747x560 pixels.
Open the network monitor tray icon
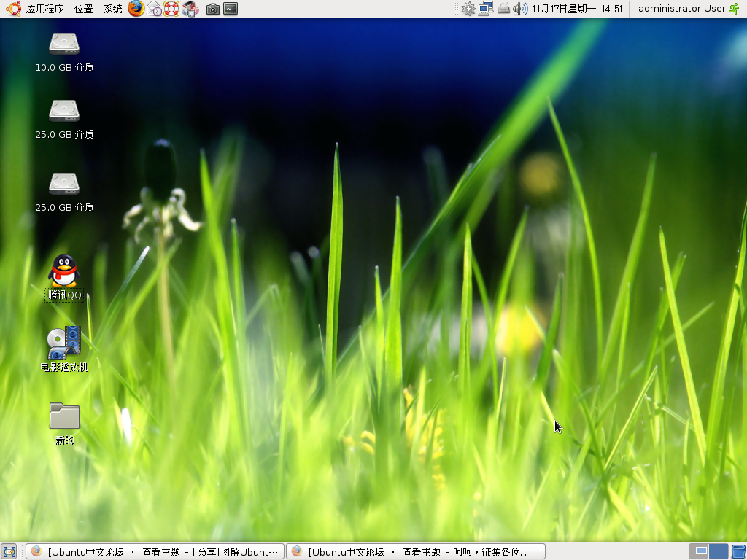[485, 9]
